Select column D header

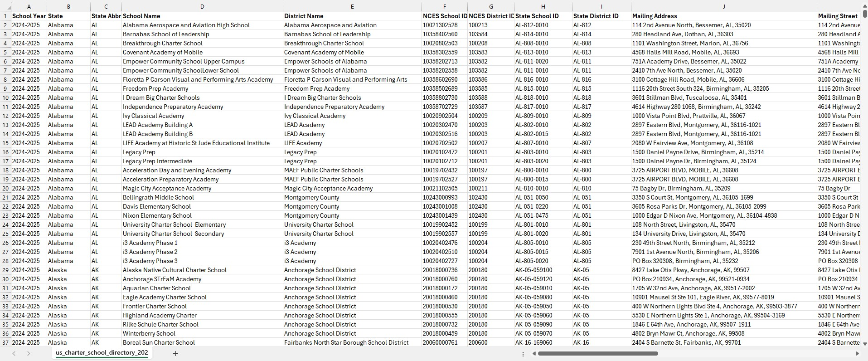[202, 6]
